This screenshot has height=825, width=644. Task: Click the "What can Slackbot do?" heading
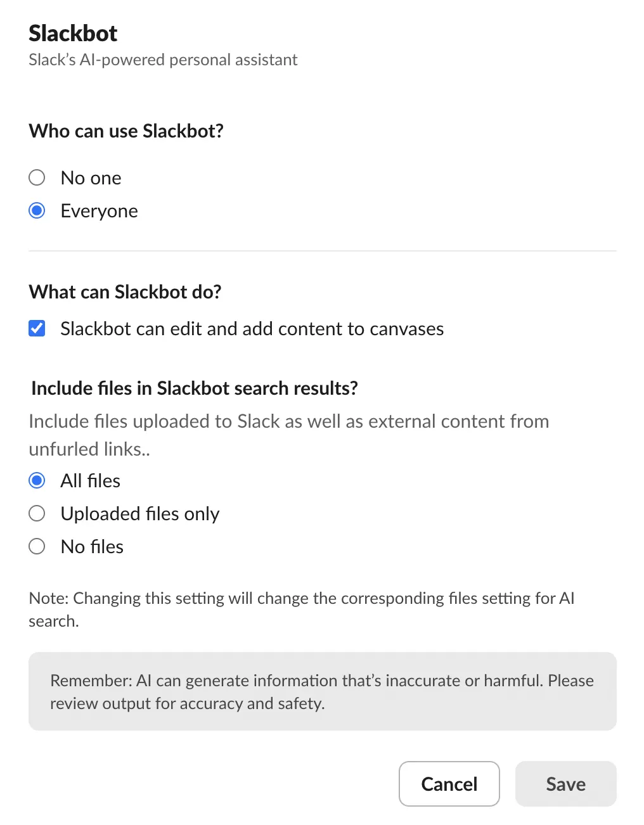125,292
